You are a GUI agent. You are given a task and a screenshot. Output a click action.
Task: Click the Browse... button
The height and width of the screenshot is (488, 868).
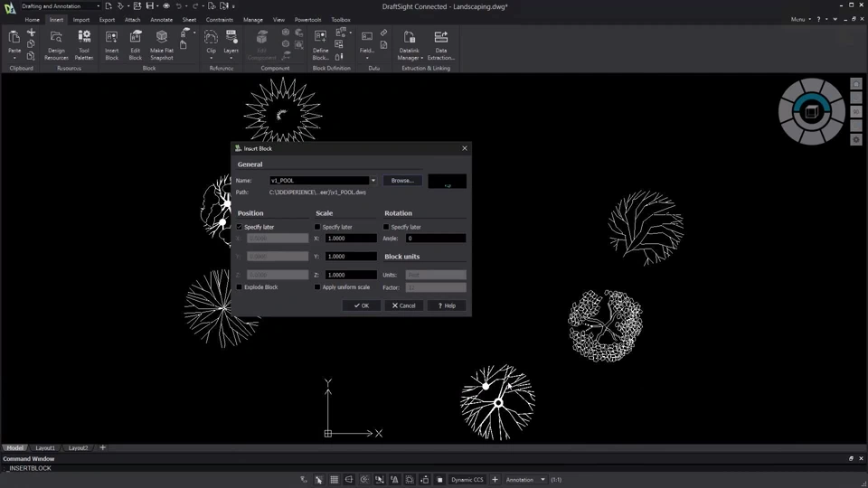point(402,181)
